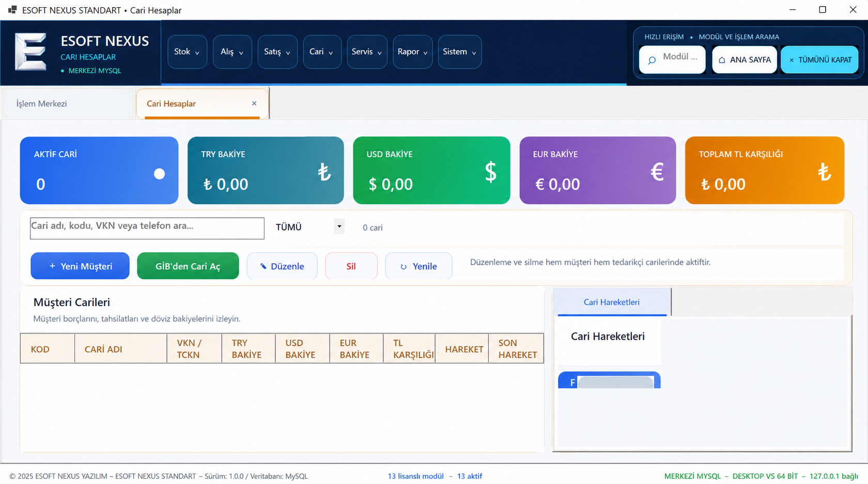The image size is (868, 484).
Task: Close the Cari Hesaplar tab
Action: tap(254, 103)
